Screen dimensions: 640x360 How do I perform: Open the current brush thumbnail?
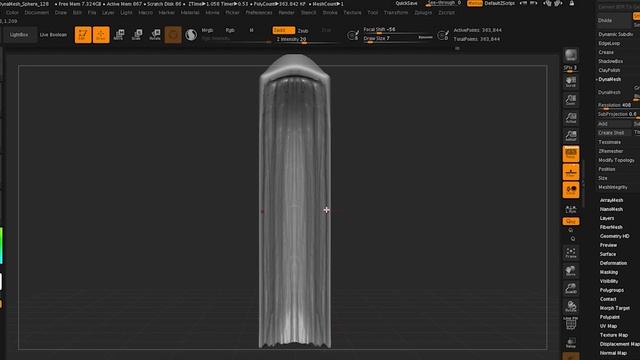(x=173, y=35)
